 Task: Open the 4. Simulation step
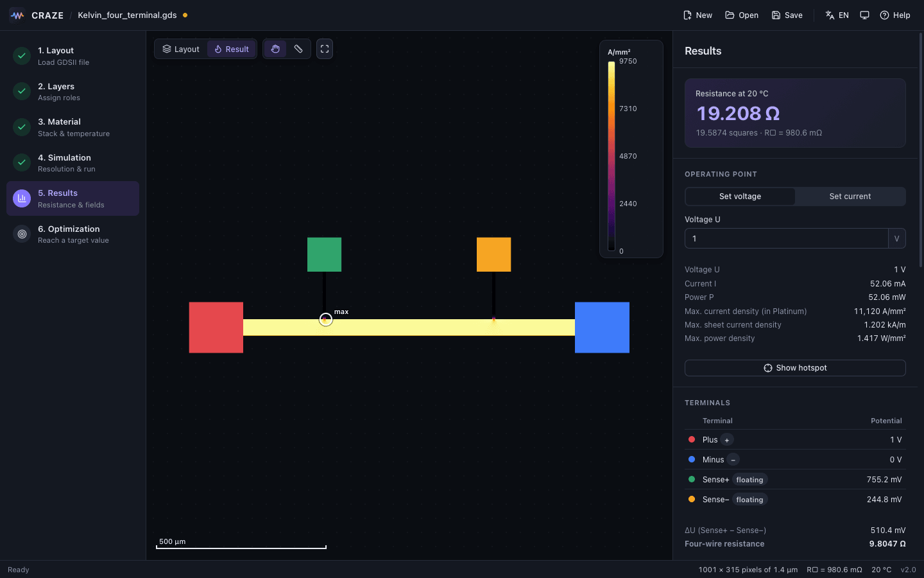pos(73,163)
